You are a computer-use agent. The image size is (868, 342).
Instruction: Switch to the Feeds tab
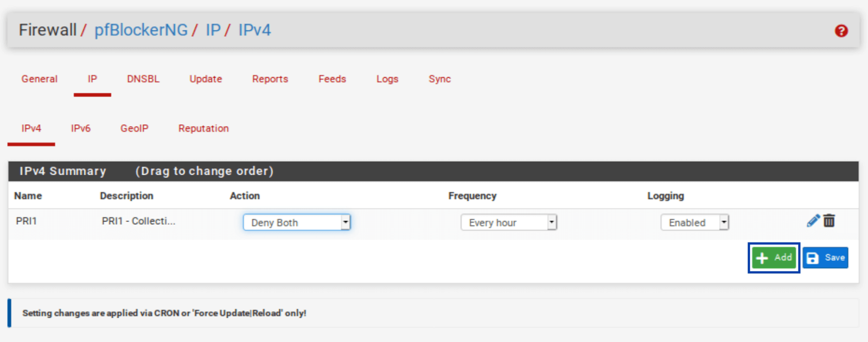click(x=332, y=79)
